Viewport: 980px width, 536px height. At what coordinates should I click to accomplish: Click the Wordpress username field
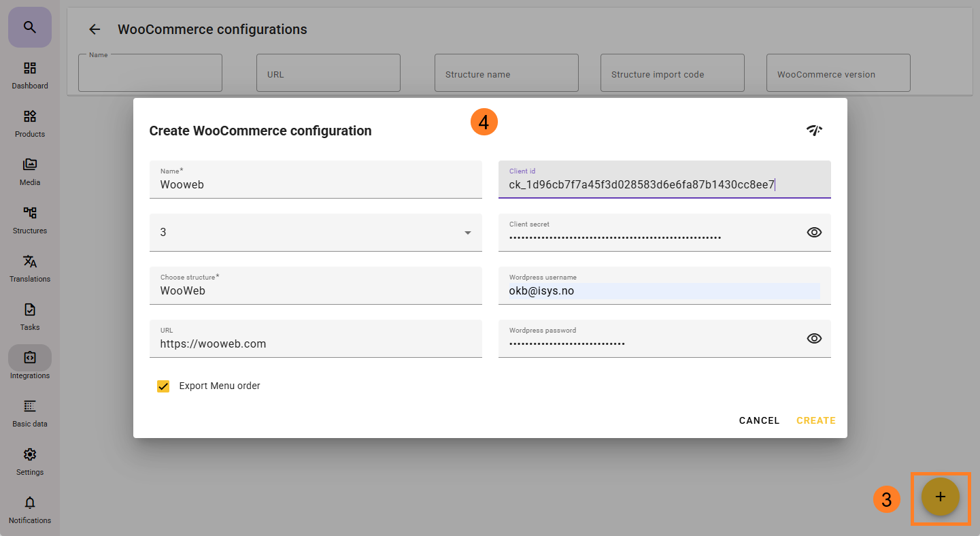(664, 286)
